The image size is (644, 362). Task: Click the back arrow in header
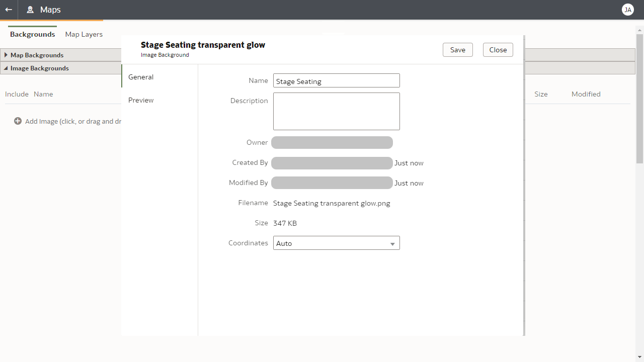pos(9,10)
